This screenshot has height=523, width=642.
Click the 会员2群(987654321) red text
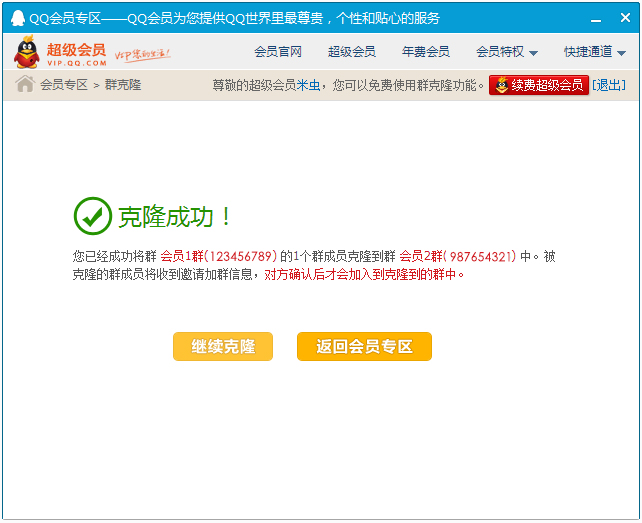[x=458, y=256]
